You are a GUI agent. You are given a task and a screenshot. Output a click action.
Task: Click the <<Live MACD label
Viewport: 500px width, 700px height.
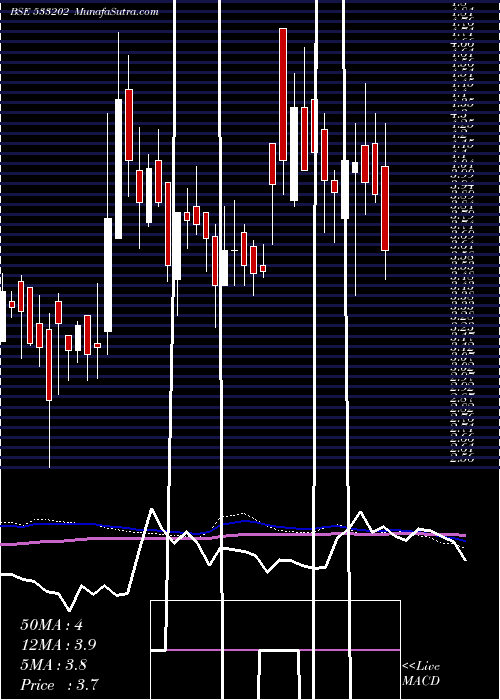[x=421, y=674]
